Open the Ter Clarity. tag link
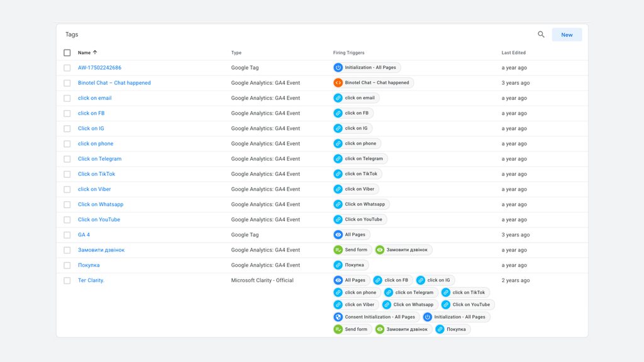644x362 pixels. [91, 280]
